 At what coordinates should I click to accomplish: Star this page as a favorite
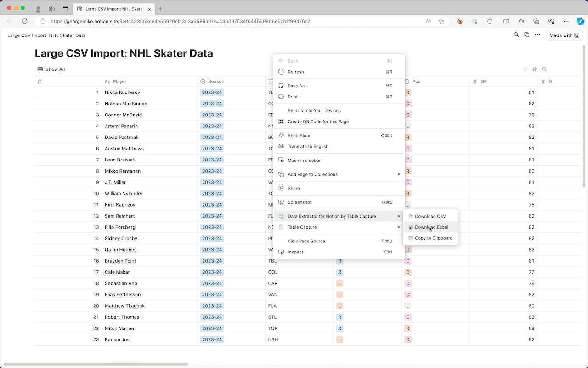(441, 21)
